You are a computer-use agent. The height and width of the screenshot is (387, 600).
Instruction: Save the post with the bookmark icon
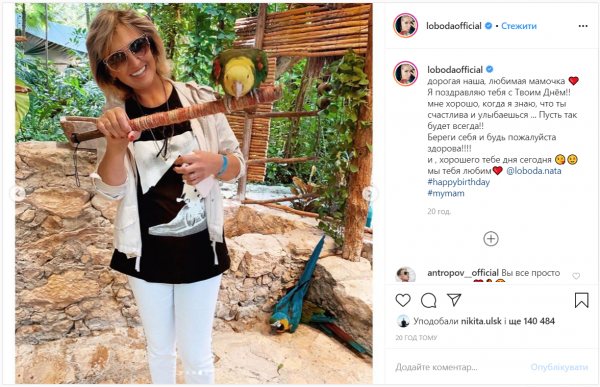tap(581, 300)
